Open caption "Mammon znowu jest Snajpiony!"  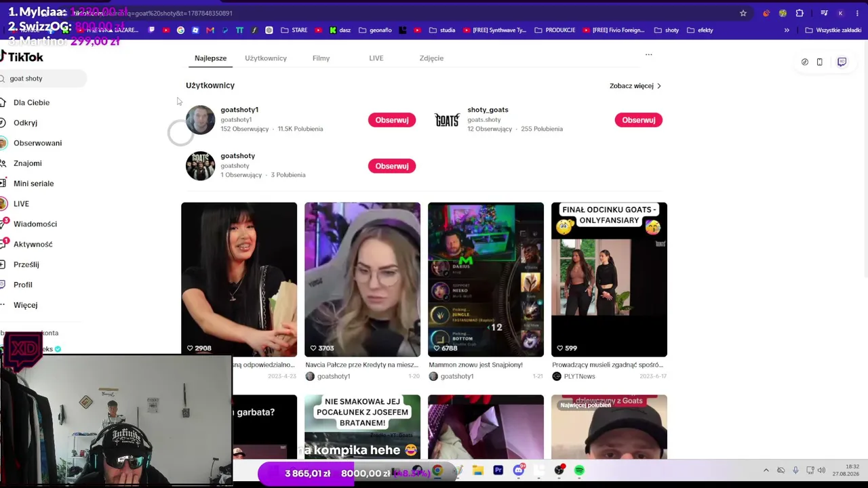coord(475,365)
